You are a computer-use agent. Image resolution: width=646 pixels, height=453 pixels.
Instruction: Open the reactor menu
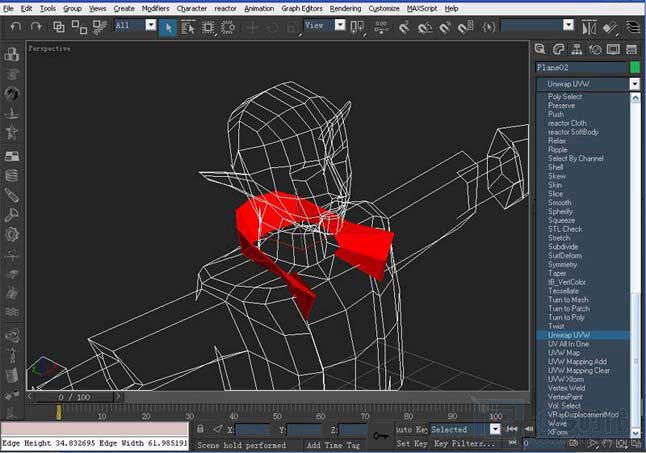[x=225, y=8]
